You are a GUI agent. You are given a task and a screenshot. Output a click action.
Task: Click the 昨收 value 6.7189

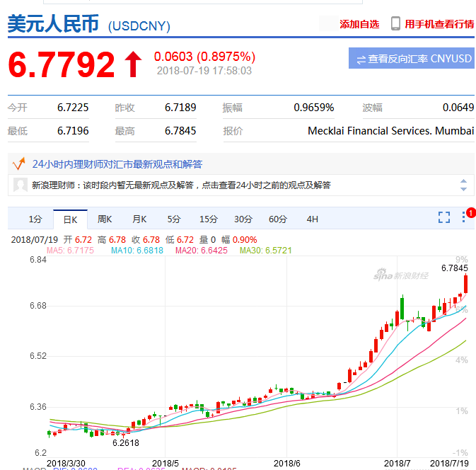pyautogui.click(x=180, y=108)
